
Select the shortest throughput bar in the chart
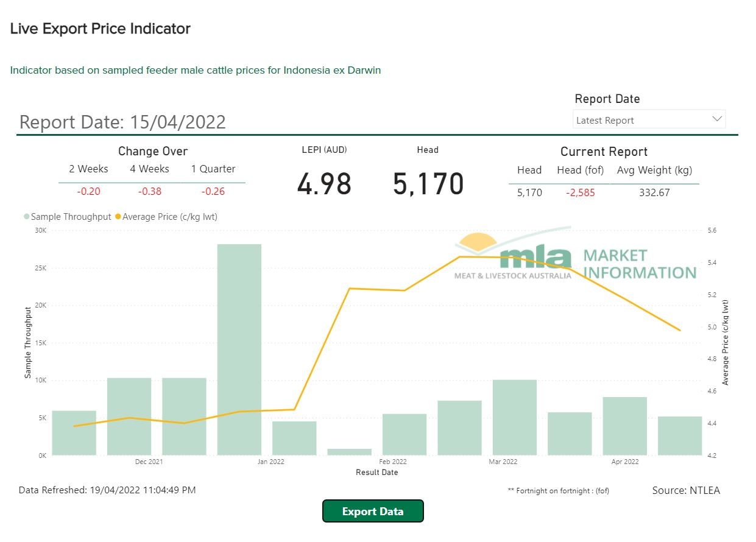coord(349,452)
